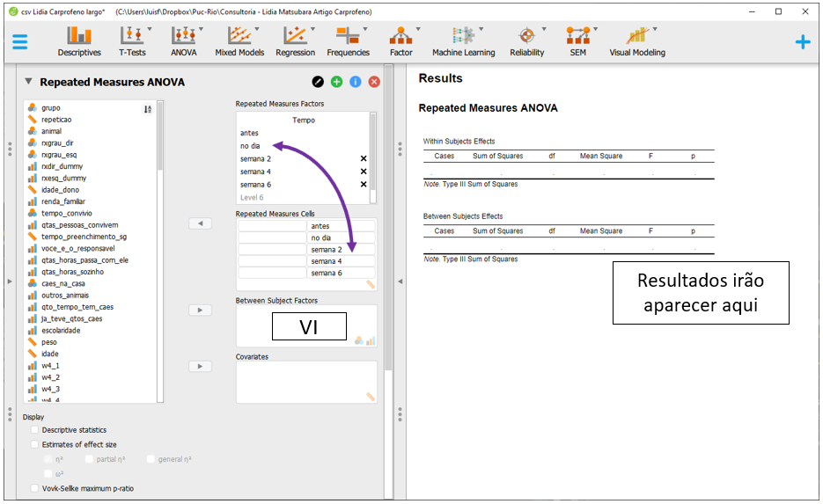
Task: Enable Vovk-Sellke maximum p-ratio checkbox
Action: tap(35, 488)
